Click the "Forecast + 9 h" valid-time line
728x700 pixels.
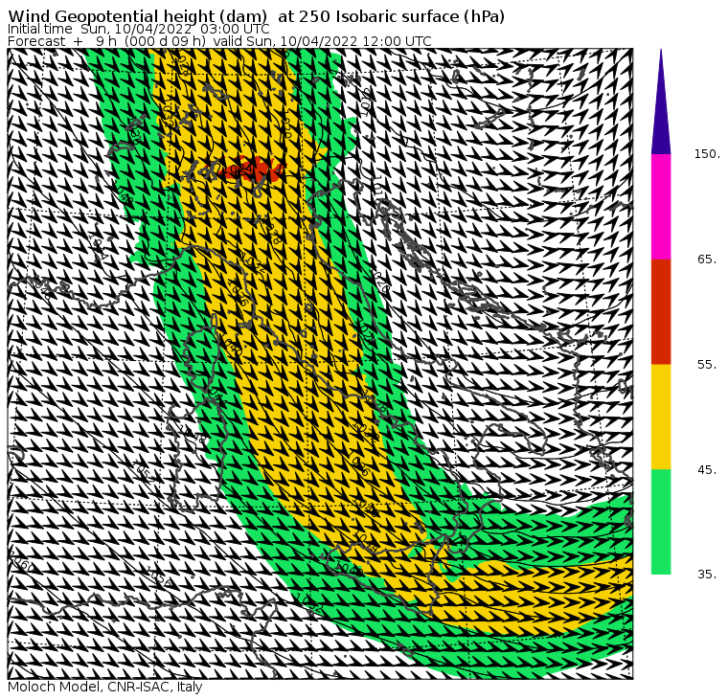(x=219, y=41)
